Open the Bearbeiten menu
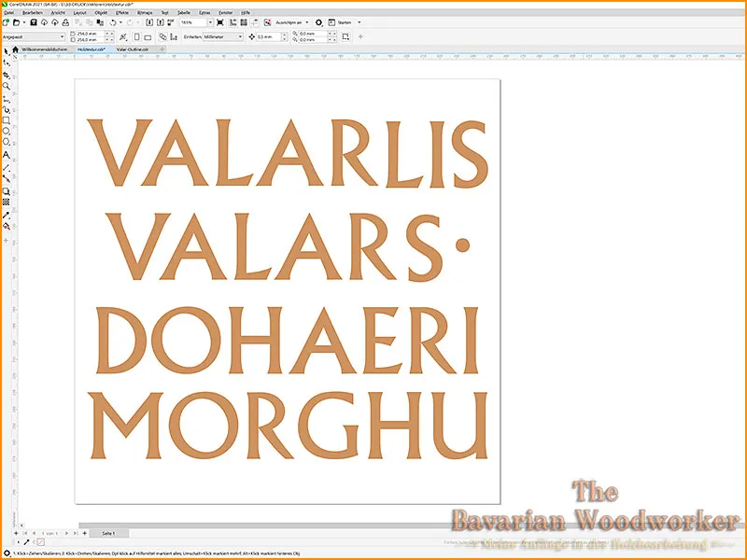The image size is (747, 560). tap(33, 13)
